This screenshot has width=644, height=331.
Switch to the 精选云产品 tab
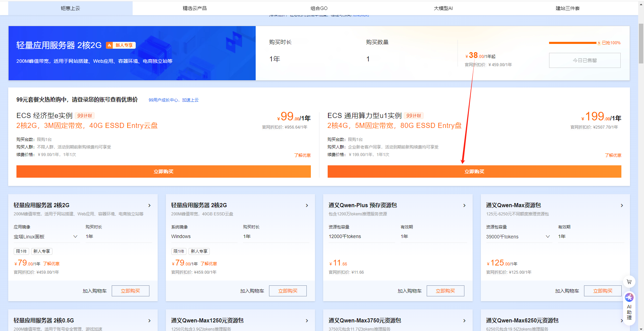[x=194, y=8]
